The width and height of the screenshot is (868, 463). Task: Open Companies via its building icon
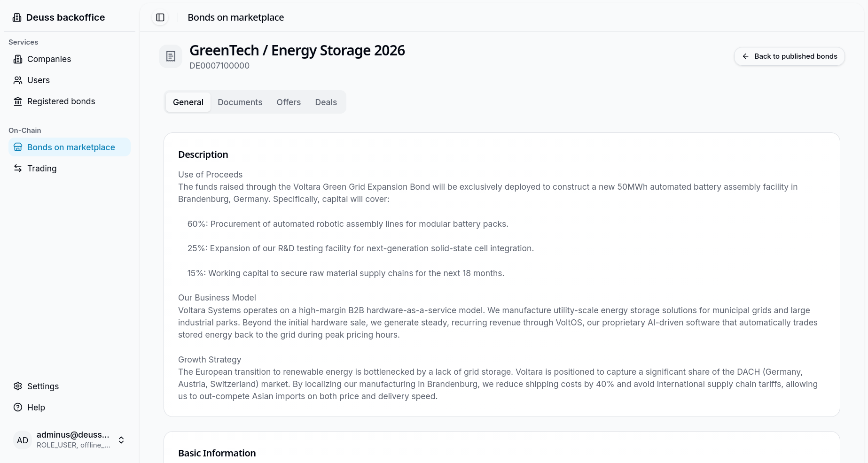point(18,59)
